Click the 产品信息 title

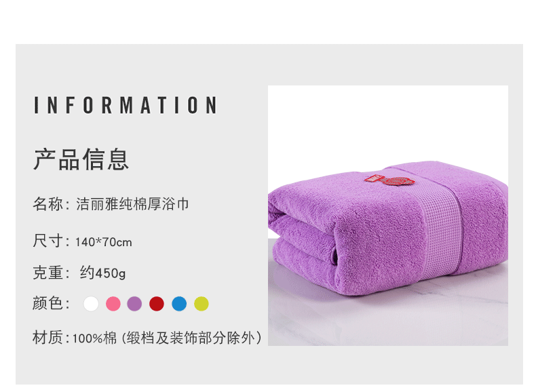point(81,159)
